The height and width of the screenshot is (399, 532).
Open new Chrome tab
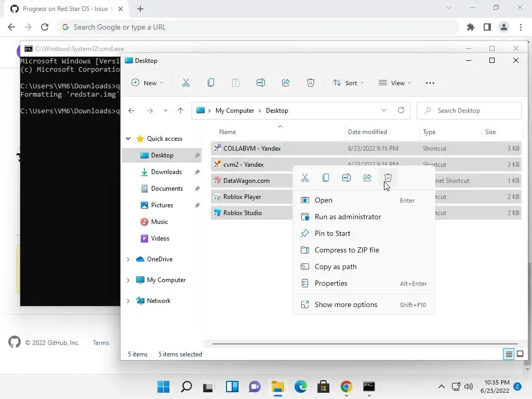(x=140, y=9)
